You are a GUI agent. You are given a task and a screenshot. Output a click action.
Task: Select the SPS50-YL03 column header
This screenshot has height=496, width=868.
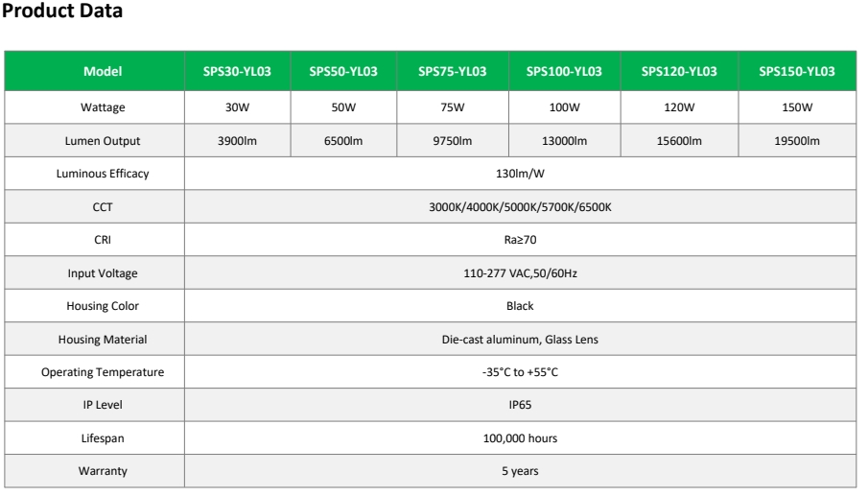(343, 71)
